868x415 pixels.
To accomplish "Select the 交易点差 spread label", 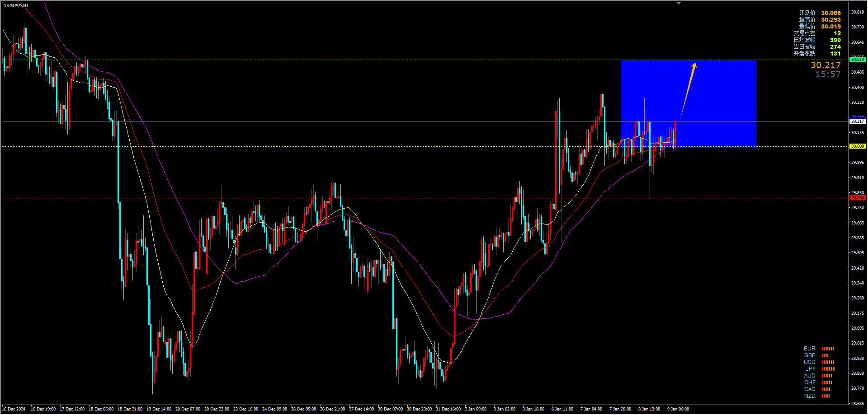I will click(x=804, y=33).
